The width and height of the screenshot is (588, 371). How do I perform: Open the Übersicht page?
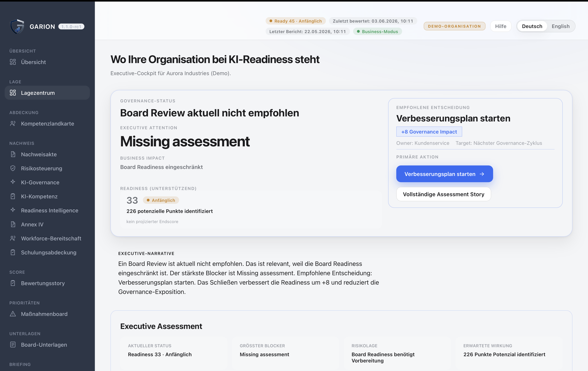(47, 62)
